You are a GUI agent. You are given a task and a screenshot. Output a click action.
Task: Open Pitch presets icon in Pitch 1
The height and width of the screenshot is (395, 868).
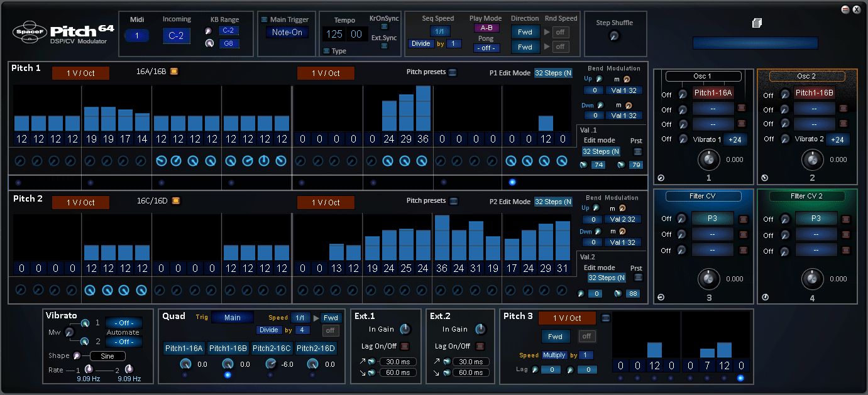coord(453,72)
